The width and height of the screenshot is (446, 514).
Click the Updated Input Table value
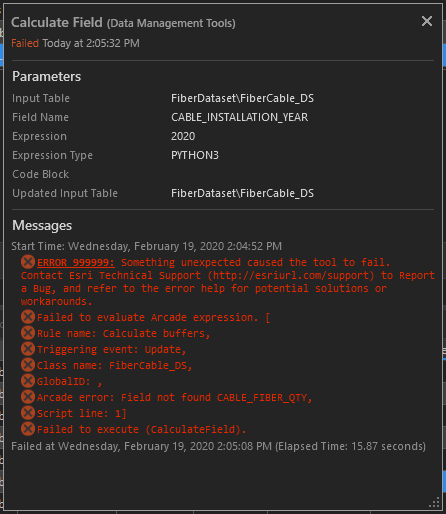click(242, 193)
